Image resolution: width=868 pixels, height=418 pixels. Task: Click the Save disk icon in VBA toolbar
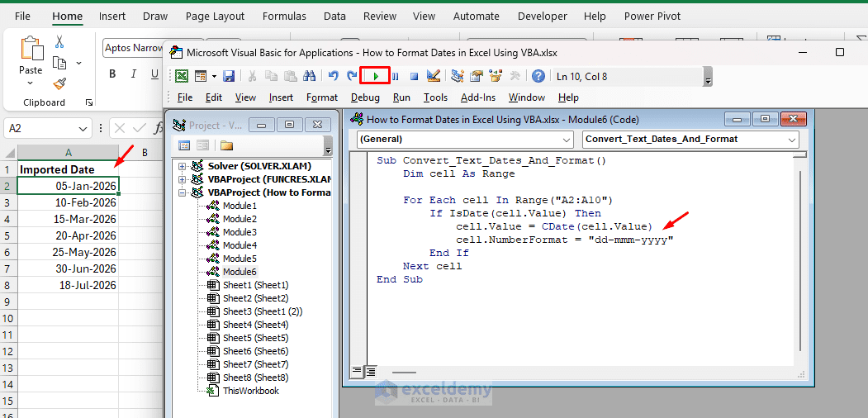tap(228, 76)
